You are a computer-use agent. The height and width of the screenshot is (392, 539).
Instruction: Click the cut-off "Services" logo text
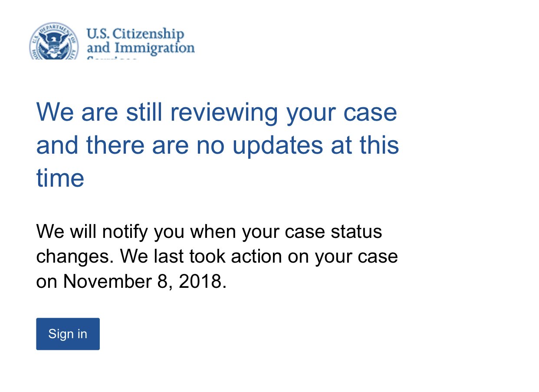(x=112, y=57)
